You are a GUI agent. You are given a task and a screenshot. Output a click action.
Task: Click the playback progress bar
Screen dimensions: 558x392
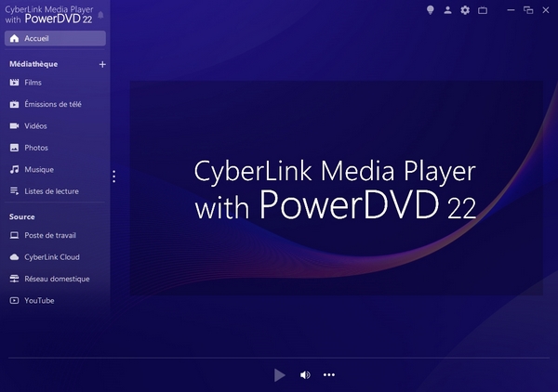point(279,358)
